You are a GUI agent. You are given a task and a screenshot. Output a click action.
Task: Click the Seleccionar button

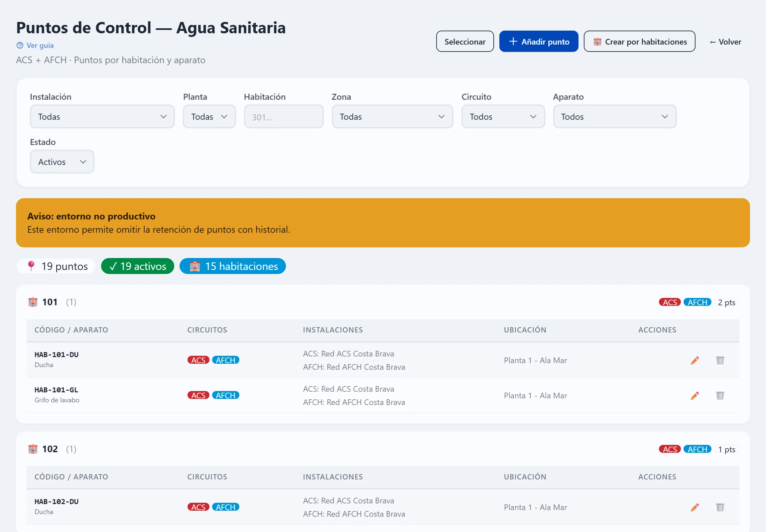pos(465,41)
